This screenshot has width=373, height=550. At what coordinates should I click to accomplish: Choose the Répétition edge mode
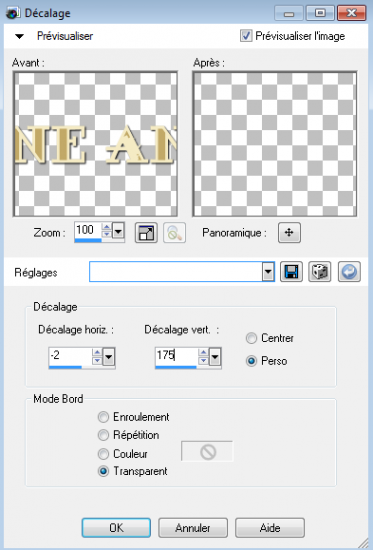pos(103,435)
